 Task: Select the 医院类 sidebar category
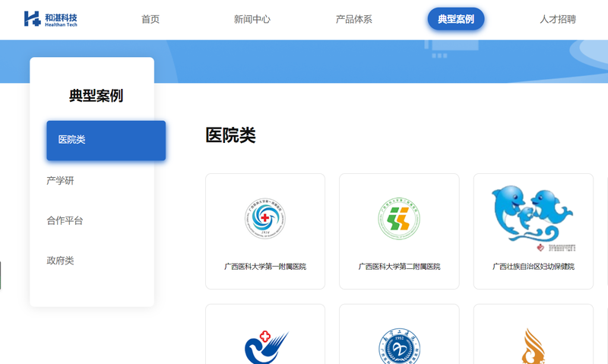tap(106, 141)
